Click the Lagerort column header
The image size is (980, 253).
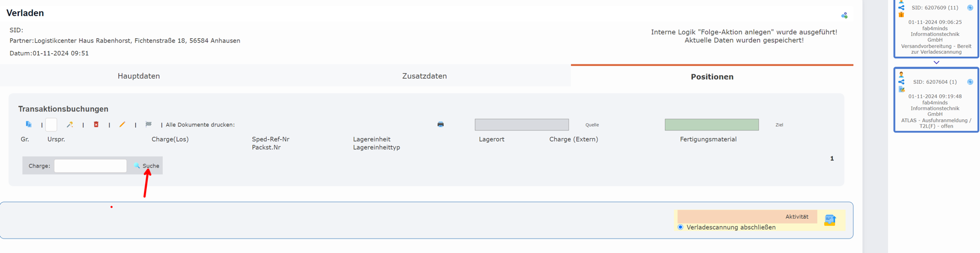(491, 139)
